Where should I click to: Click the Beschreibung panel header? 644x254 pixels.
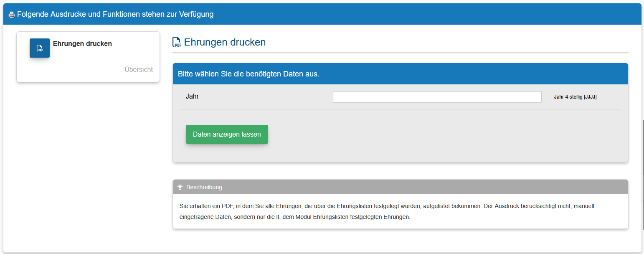(401, 187)
